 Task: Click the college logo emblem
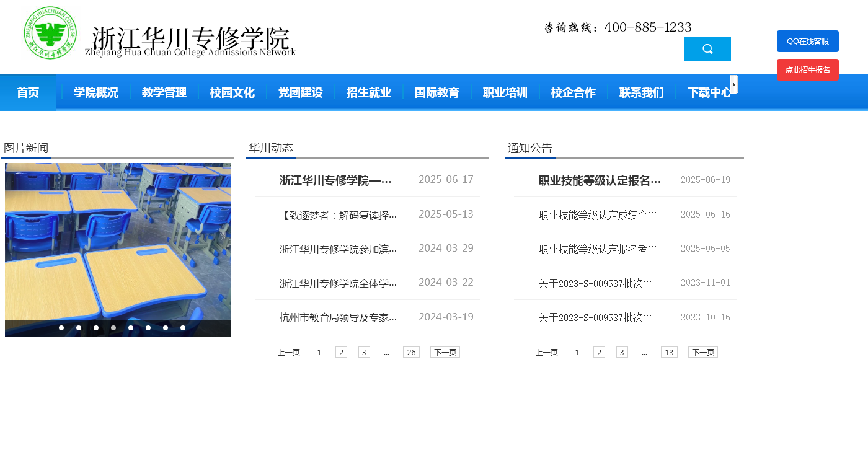(50, 33)
